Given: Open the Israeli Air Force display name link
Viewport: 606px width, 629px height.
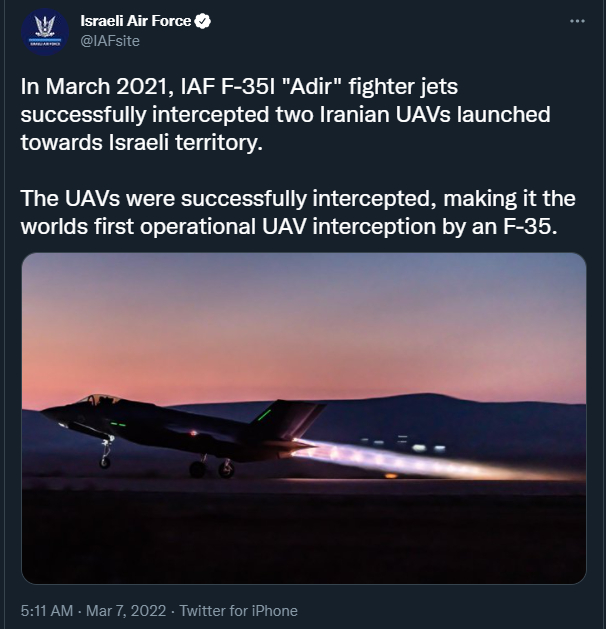Looking at the screenshot, I should coord(135,21).
